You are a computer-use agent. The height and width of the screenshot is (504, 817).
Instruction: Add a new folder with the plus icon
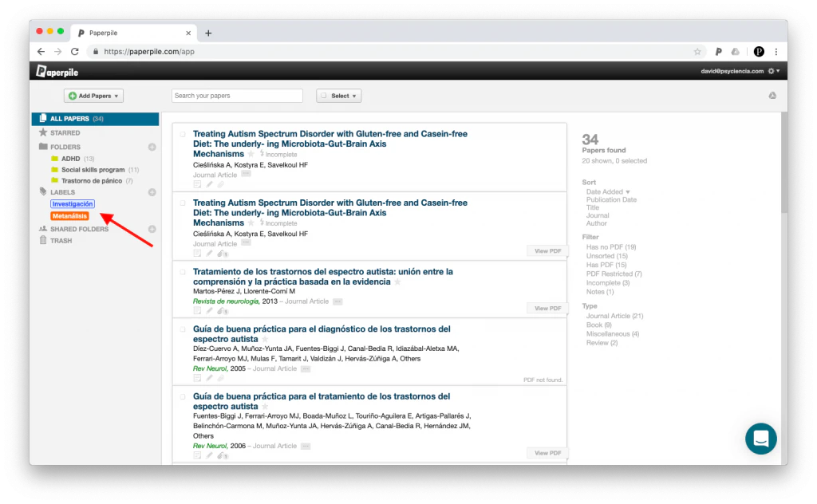tap(152, 147)
